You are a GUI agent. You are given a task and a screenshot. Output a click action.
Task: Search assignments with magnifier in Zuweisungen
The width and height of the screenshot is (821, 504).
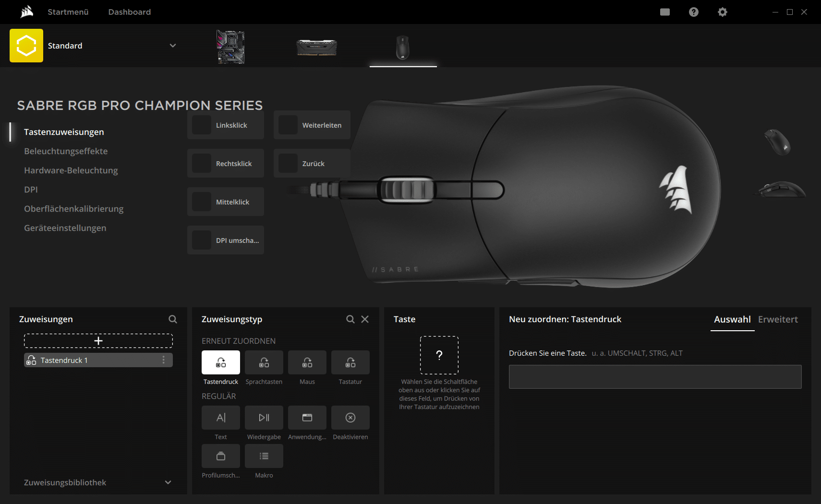coord(173,319)
